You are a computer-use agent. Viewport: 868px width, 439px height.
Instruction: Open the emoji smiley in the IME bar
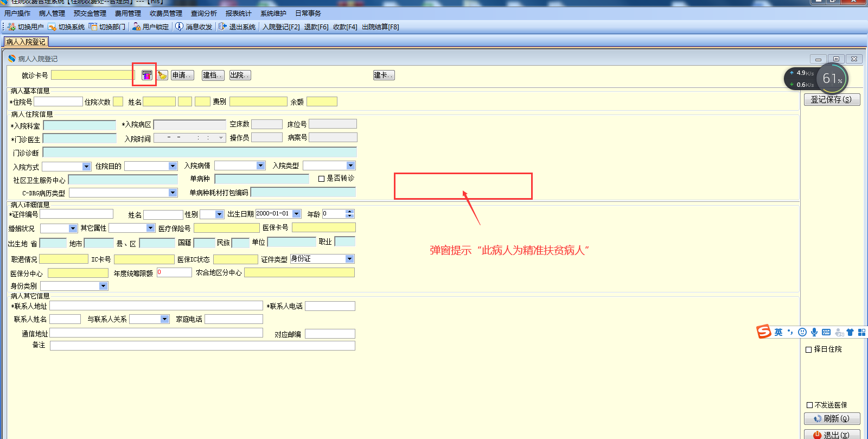point(802,332)
